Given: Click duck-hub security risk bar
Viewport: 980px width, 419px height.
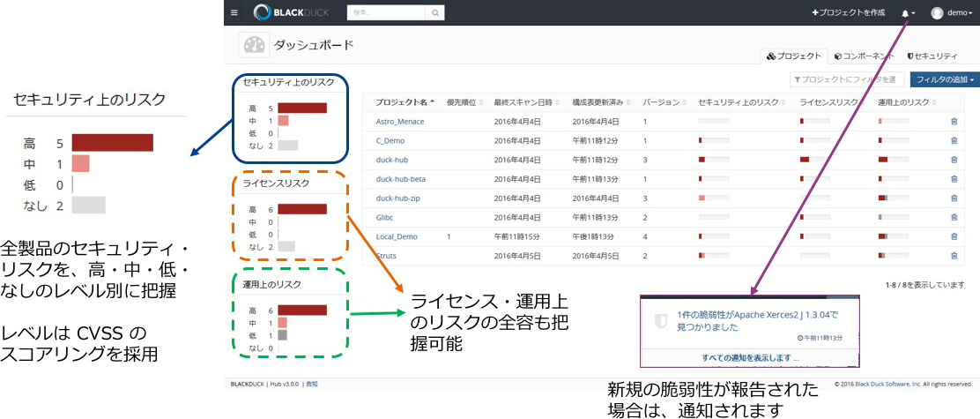Looking at the screenshot, I should pos(714,160).
